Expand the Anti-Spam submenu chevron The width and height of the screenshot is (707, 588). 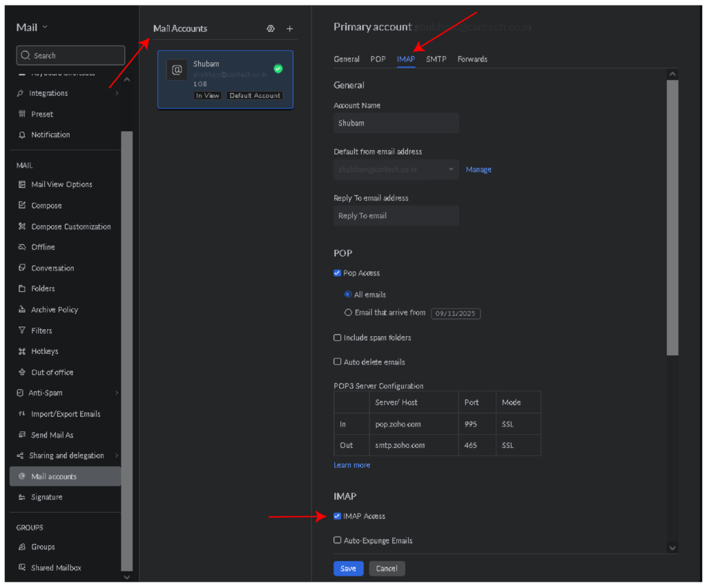click(116, 393)
